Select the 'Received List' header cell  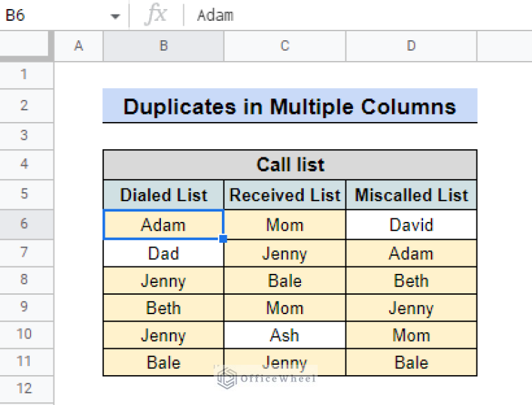(x=284, y=195)
